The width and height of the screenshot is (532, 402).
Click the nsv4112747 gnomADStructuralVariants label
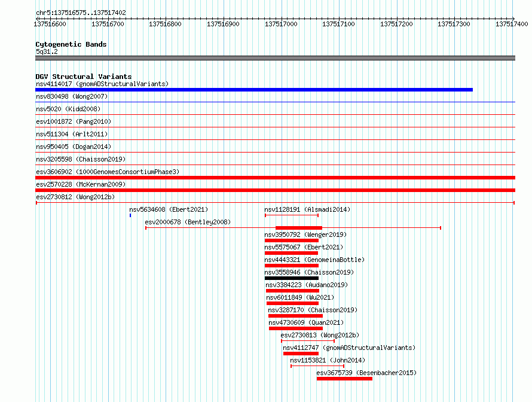349,348
